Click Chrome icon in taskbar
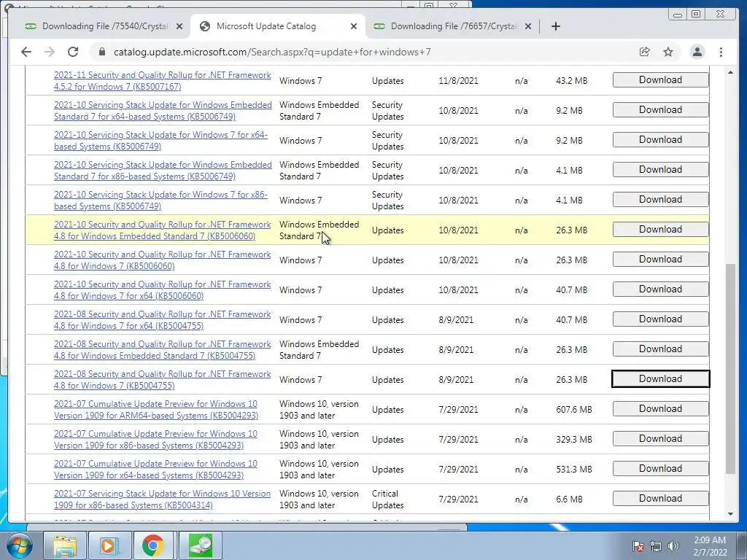This screenshot has width=747, height=560. [x=153, y=545]
